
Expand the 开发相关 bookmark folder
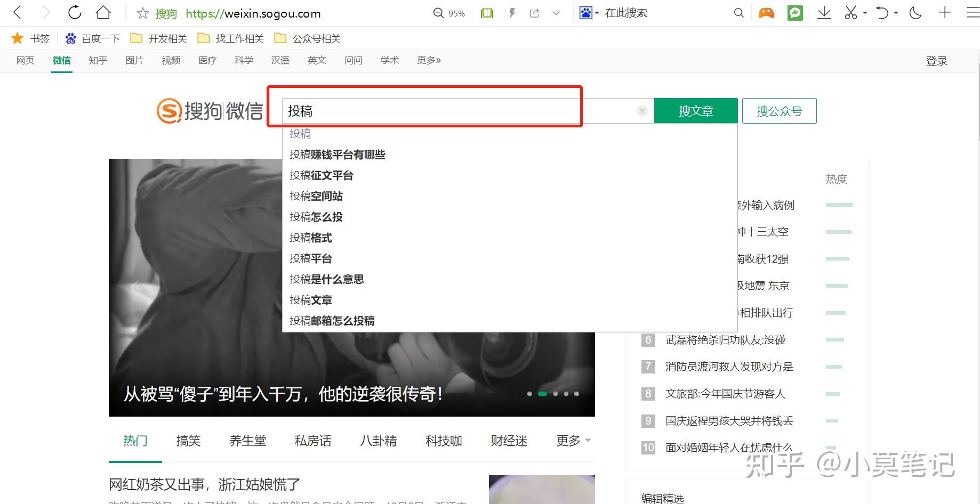coord(159,38)
